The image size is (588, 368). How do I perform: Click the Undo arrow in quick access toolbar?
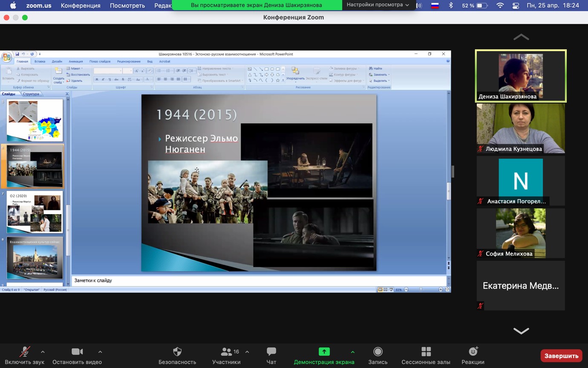23,54
